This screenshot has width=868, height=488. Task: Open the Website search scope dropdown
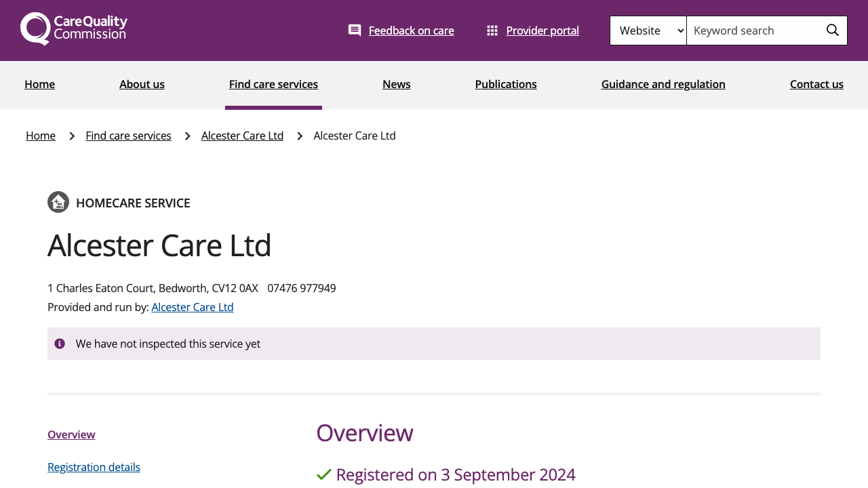point(648,30)
